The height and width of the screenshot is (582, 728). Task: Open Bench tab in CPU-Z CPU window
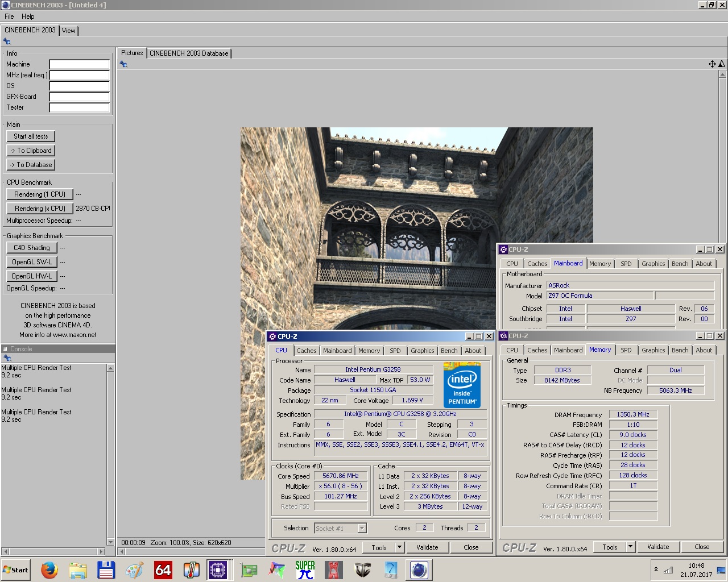click(449, 351)
